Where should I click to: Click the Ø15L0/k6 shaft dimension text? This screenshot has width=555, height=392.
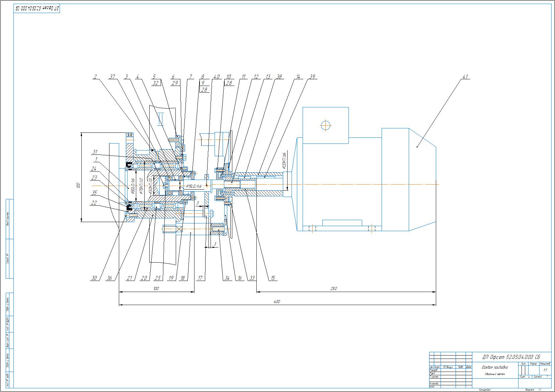coord(194,186)
